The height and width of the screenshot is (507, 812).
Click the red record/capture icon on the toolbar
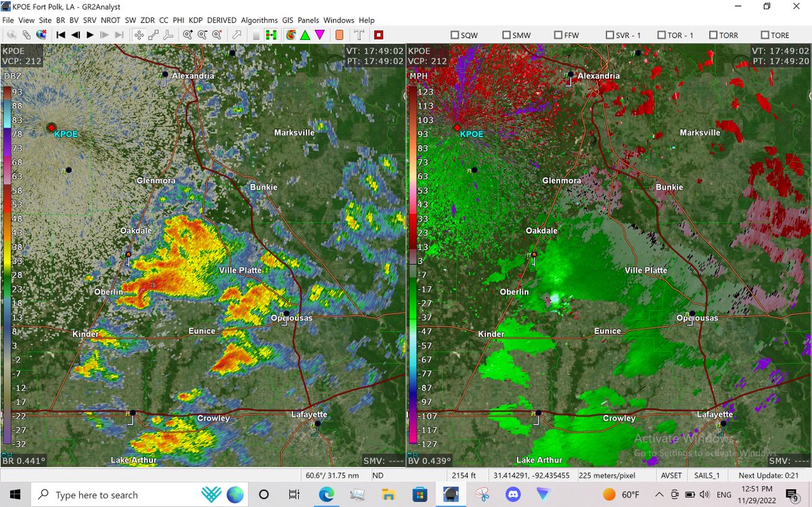[377, 35]
